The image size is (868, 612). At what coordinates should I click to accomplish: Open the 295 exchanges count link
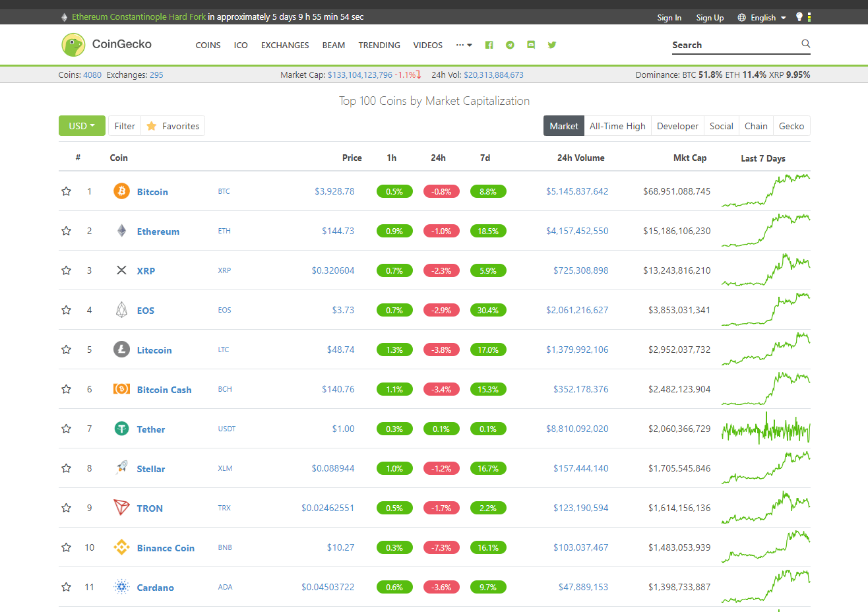(156, 75)
